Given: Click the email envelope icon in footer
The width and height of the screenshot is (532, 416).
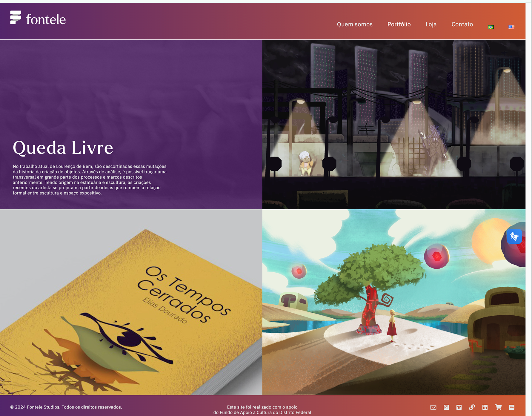Looking at the screenshot, I should coord(433,407).
